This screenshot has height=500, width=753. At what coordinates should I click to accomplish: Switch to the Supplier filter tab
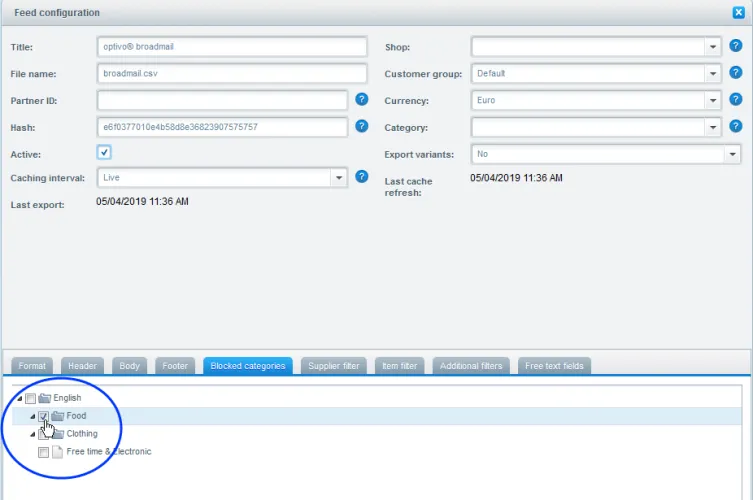pos(334,366)
